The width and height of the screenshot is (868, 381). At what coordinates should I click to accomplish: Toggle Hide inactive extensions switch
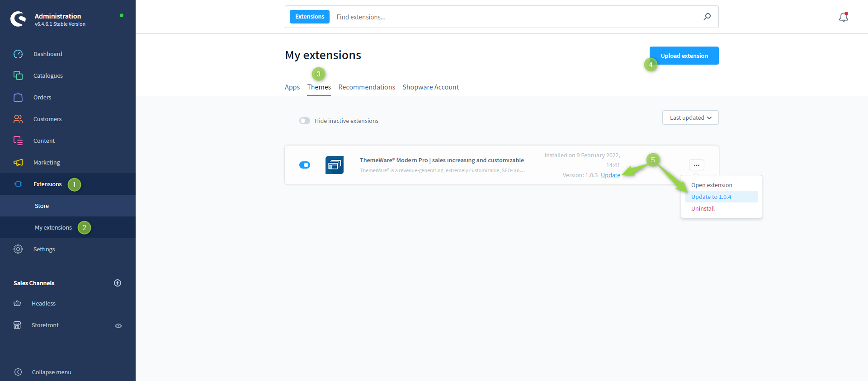(305, 121)
